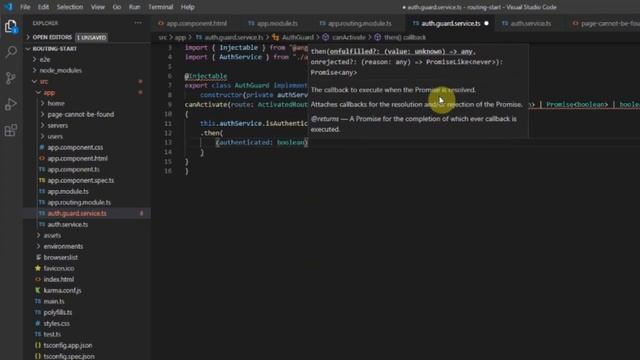The height and width of the screenshot is (360, 640).
Task: Expand the assets folder
Action: (52, 236)
